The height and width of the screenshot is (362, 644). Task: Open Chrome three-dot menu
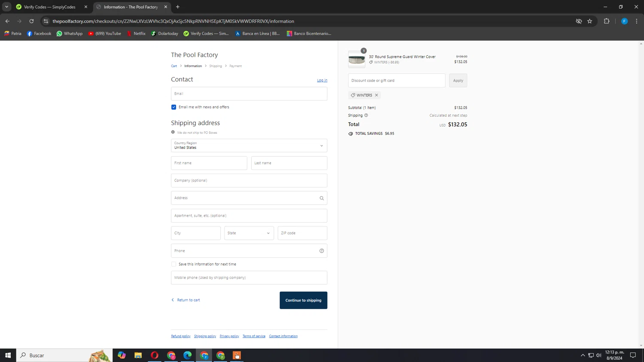pyautogui.click(x=637, y=21)
